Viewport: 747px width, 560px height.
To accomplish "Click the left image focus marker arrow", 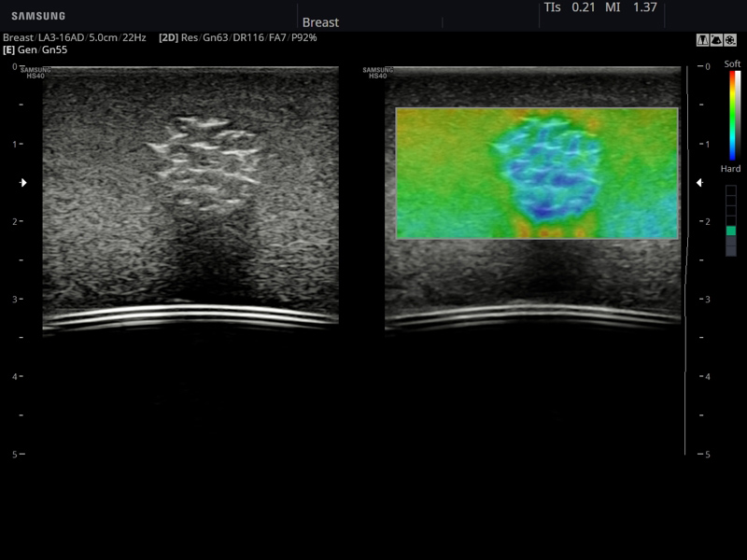I will [x=22, y=182].
